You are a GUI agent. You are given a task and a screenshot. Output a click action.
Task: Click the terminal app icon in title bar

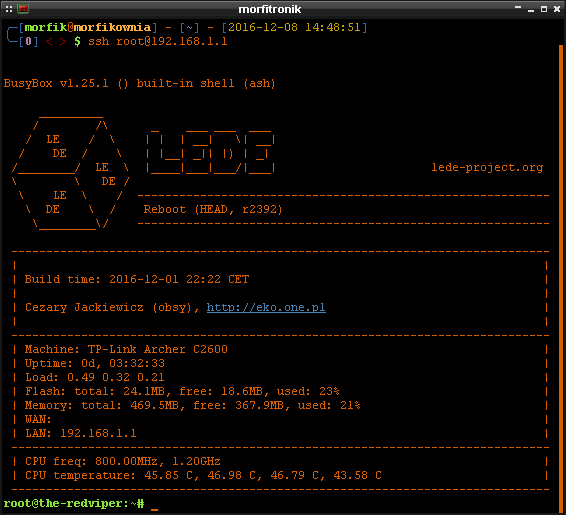[23, 9]
